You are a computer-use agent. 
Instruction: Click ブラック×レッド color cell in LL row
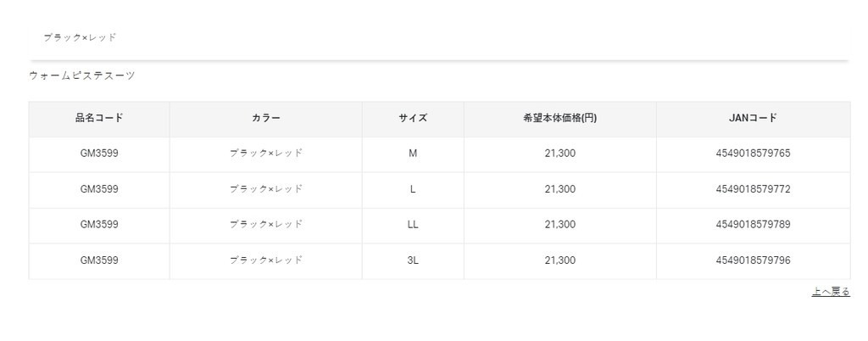pyautogui.click(x=265, y=225)
